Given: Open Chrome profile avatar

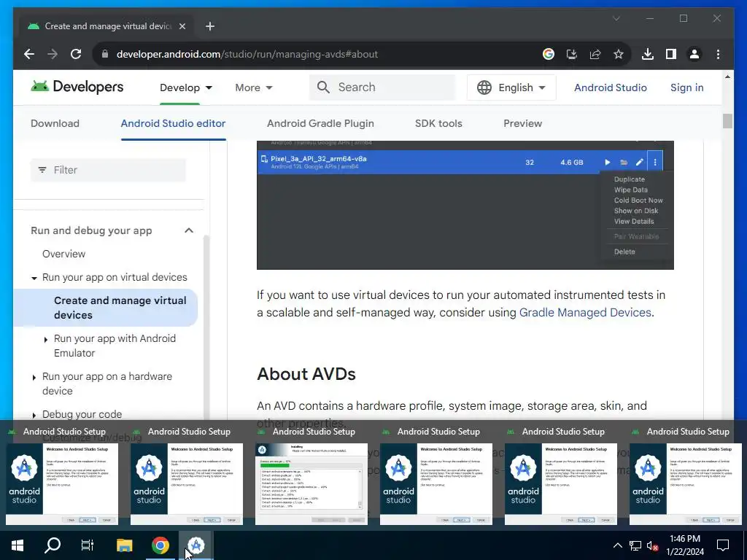Looking at the screenshot, I should click(x=694, y=54).
